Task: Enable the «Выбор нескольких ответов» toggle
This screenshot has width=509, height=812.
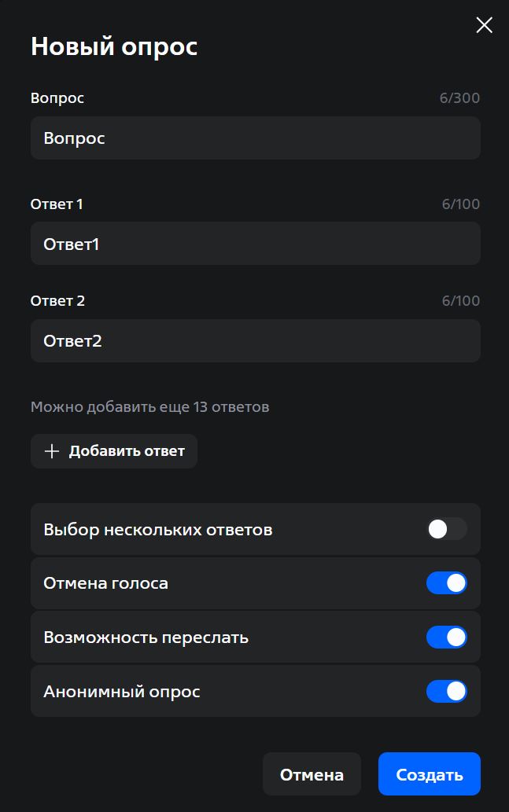Action: click(446, 529)
